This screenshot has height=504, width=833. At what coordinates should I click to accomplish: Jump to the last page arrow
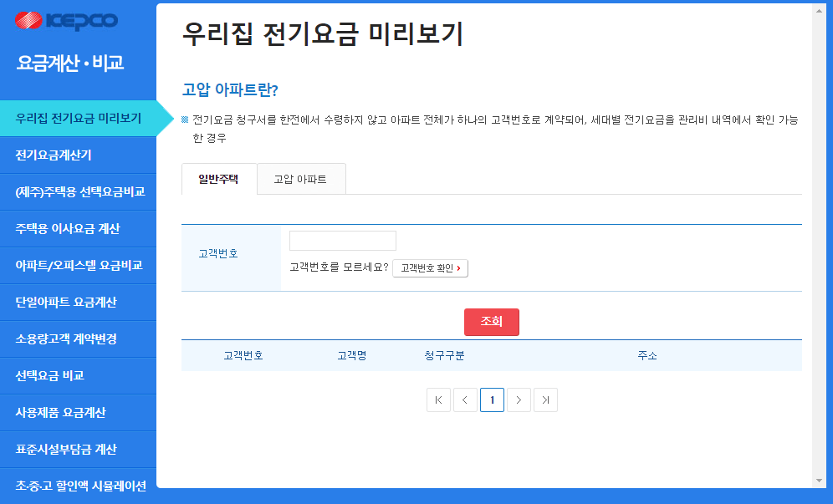coord(545,400)
